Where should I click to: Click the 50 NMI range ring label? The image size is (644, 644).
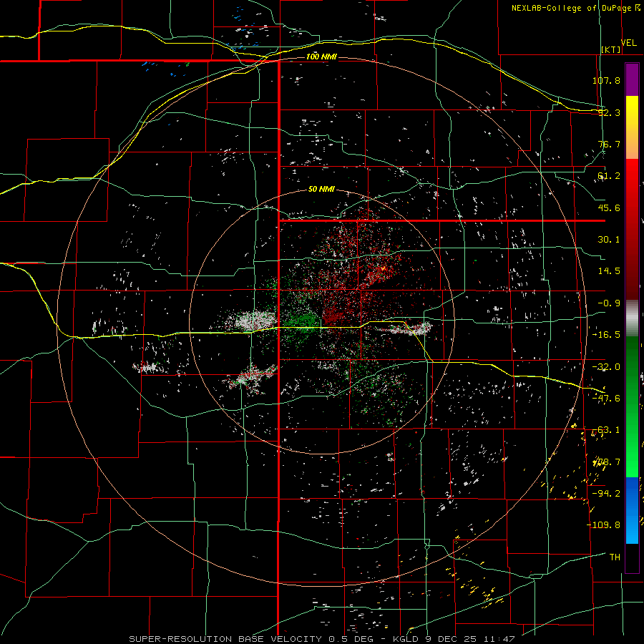pos(321,190)
